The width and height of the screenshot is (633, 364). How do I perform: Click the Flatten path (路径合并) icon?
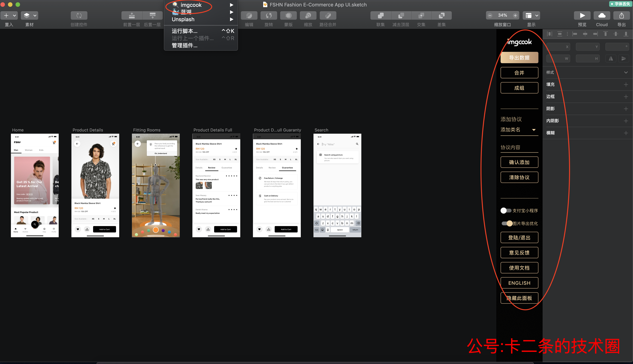coord(328,16)
